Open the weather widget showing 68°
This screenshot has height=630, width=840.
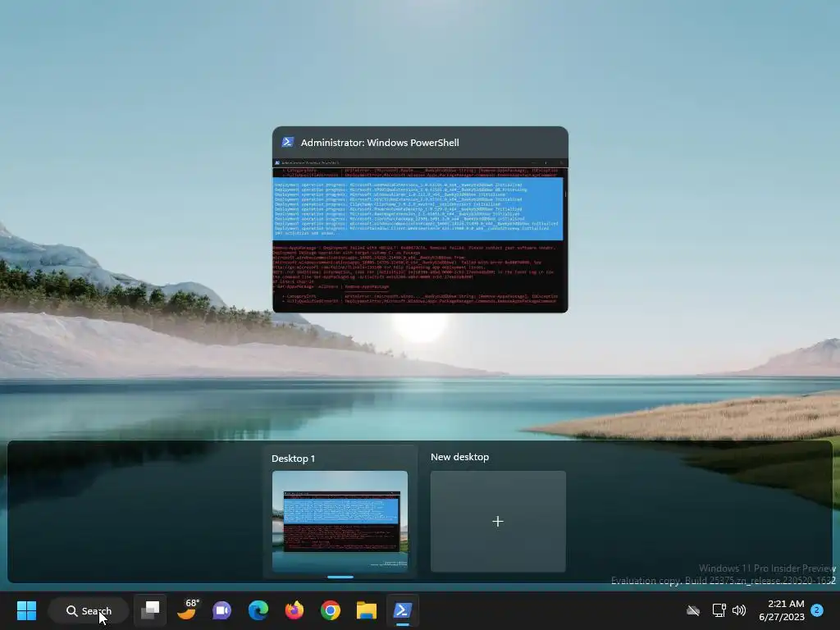pyautogui.click(x=188, y=609)
